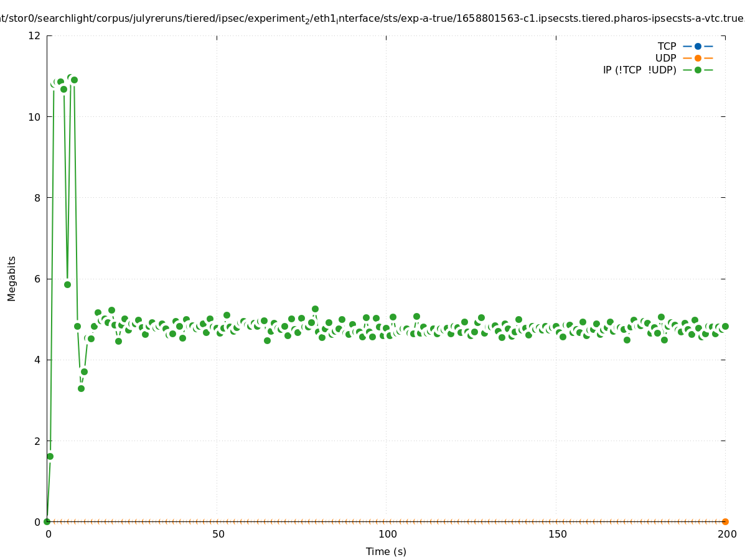Viewport: 745px width, 560px height.
Task: Select the IP (!TCP !UDP) legend label
Action: pos(639,70)
